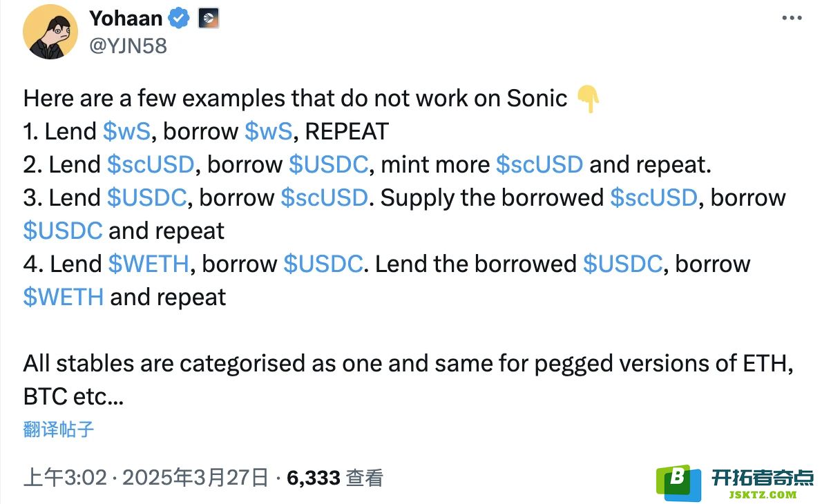Click $USDC cashtag in line 2

coord(329,164)
